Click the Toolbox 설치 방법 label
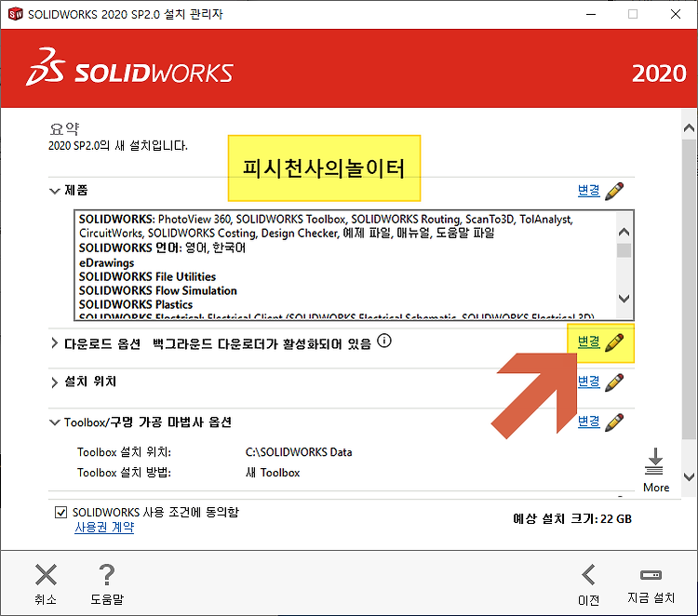The width and height of the screenshot is (698, 616). tap(124, 473)
